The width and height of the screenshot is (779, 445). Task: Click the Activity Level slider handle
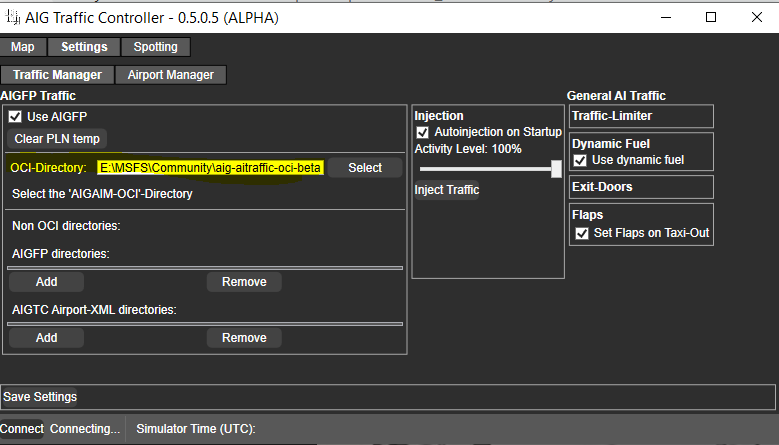click(x=556, y=169)
